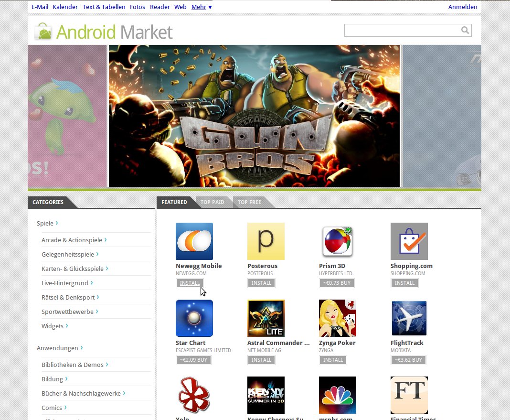Screen dimensions: 510x420
Task: Open the Astral Commander Lite app icon
Action: click(266, 318)
